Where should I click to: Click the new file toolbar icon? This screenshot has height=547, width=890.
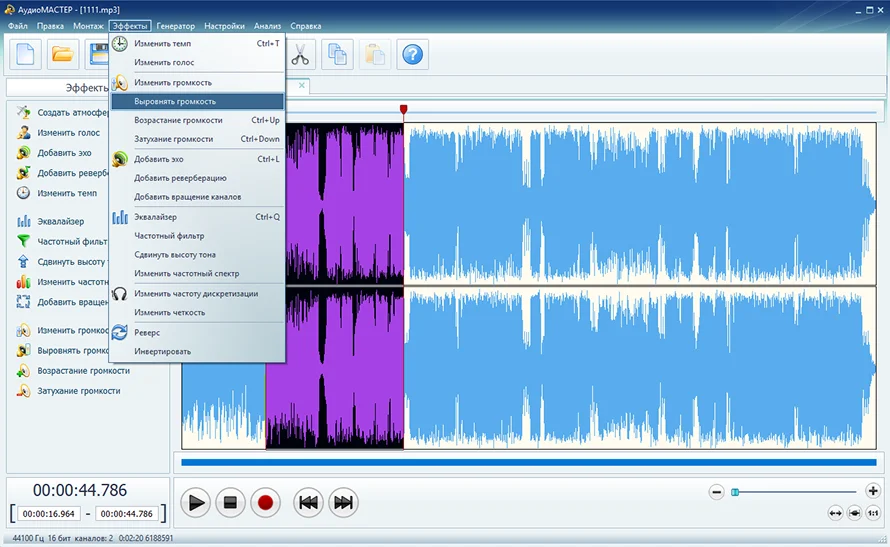pyautogui.click(x=26, y=54)
